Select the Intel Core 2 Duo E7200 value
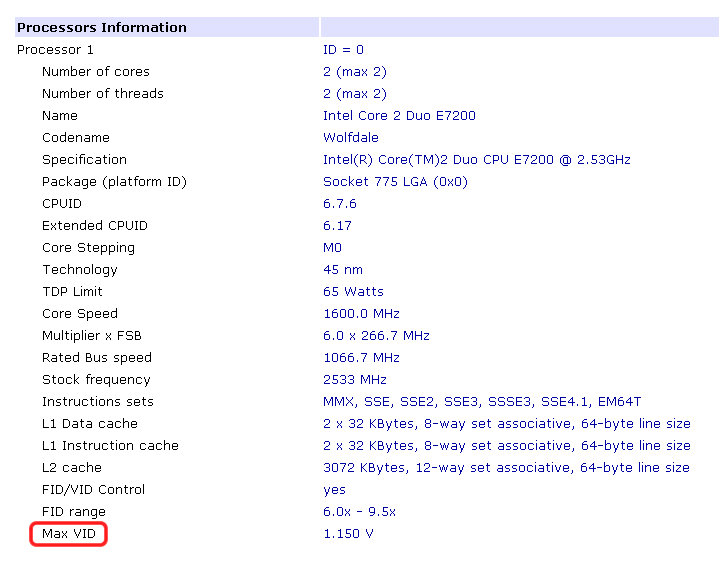Image resolution: width=719 pixels, height=587 pixels. click(x=399, y=116)
